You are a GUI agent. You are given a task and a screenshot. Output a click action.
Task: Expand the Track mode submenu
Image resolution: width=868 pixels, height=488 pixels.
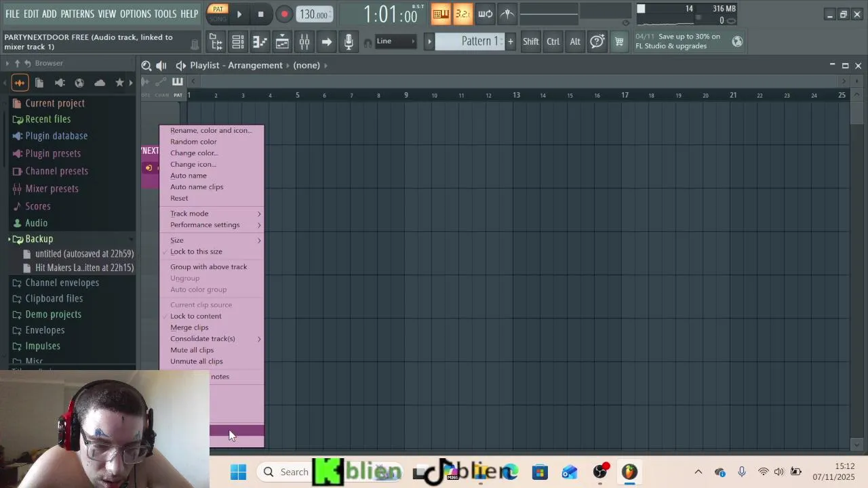(x=211, y=213)
